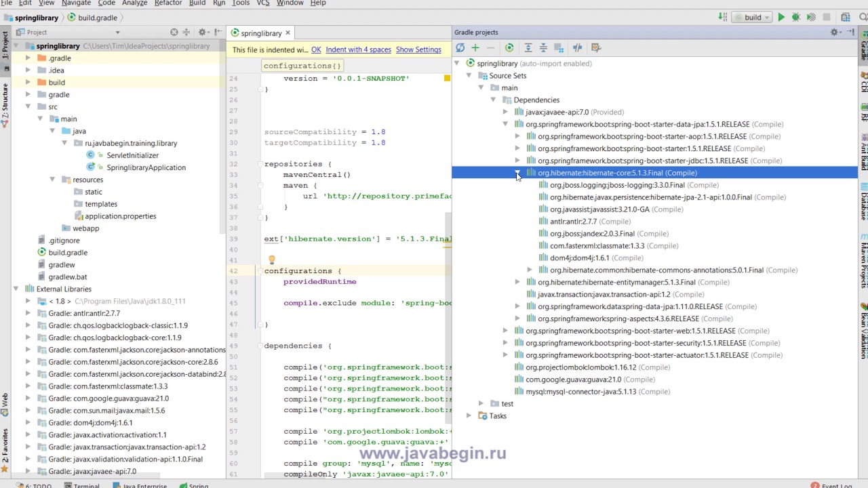Collapse spring-boot-starter-data-jpa dependency
This screenshot has width=868, height=488.
[x=505, y=124]
